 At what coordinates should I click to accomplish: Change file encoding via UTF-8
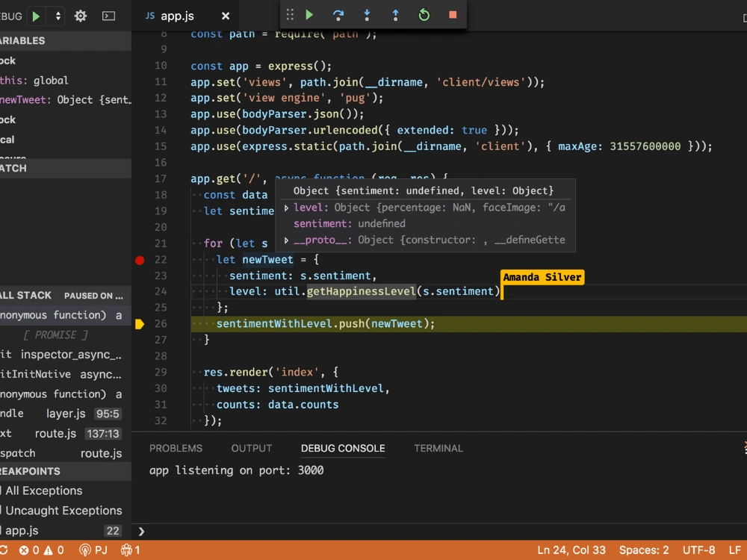click(698, 550)
